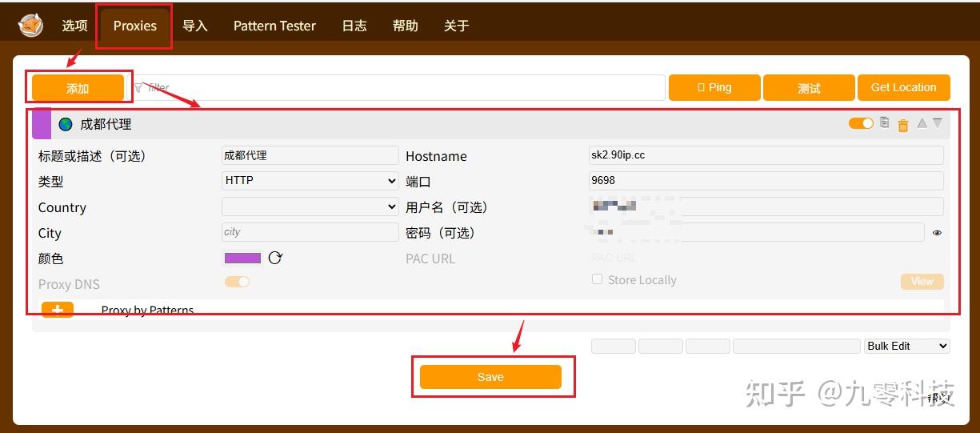Viewport: 980px width, 433px height.
Task: Delete the 成都代理 proxy with trash icon
Action: (903, 125)
